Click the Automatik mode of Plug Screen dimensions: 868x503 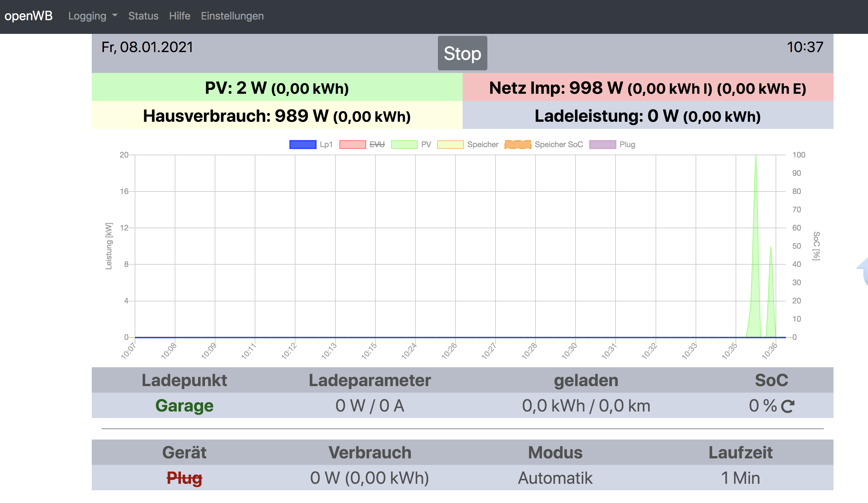(x=555, y=478)
